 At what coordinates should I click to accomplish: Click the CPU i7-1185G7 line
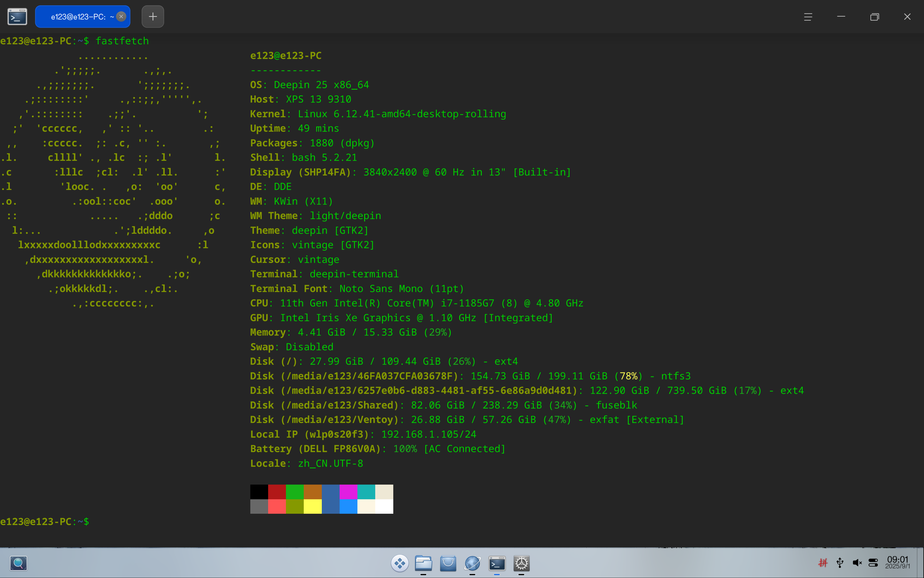point(417,303)
